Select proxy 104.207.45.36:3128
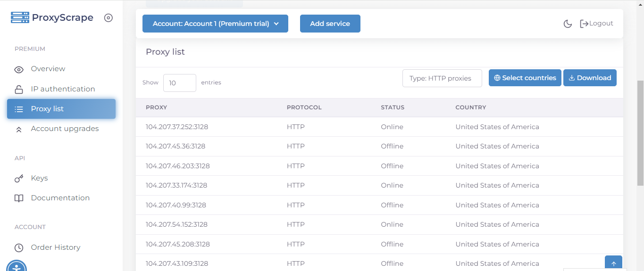The height and width of the screenshot is (271, 644). click(176, 146)
